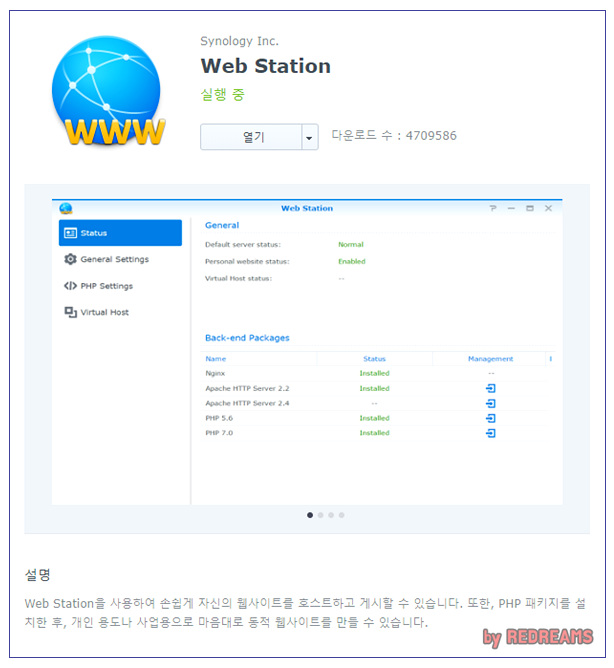
Task: Click the Nginx row name
Action: click(x=215, y=373)
